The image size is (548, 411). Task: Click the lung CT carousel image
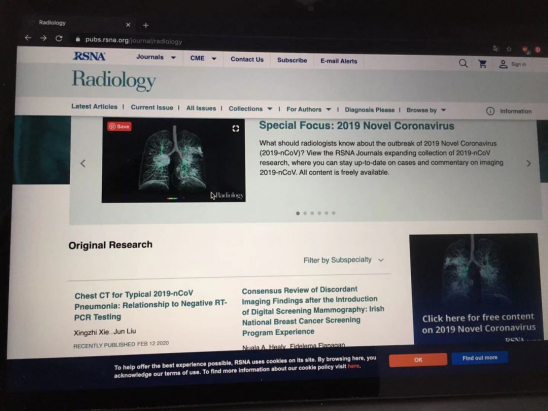pyautogui.click(x=173, y=160)
